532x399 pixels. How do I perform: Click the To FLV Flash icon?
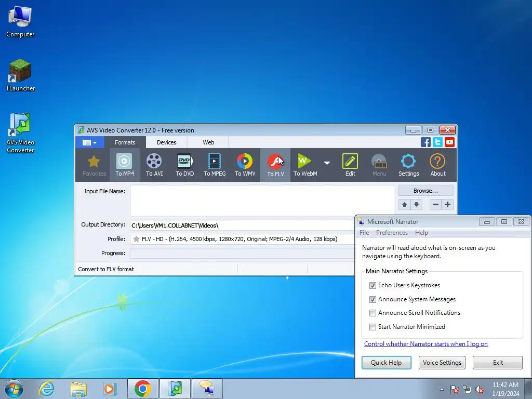[275, 165]
